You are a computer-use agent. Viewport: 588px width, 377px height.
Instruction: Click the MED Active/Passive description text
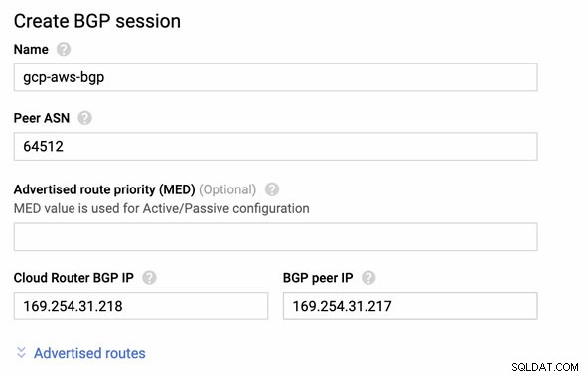coord(162,208)
